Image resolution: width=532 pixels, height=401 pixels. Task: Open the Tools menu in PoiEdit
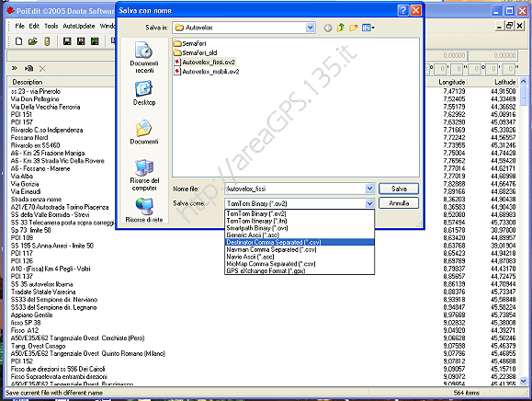(x=51, y=26)
